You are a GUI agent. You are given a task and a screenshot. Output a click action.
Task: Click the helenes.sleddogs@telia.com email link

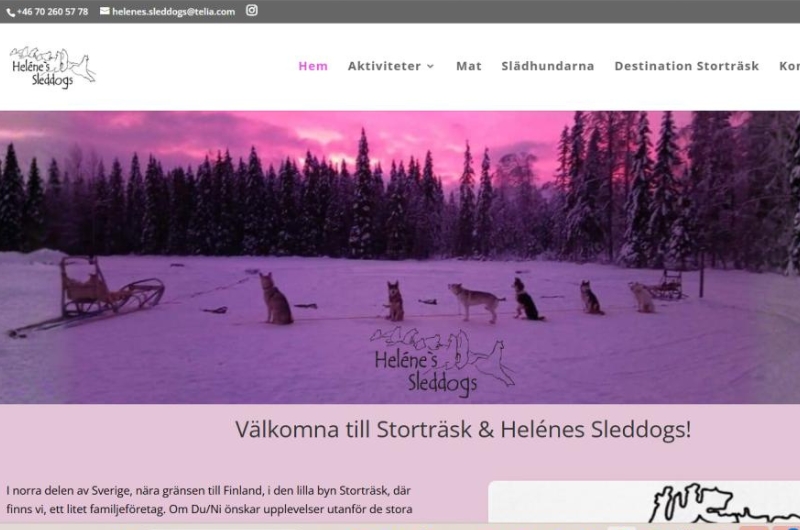pos(173,11)
